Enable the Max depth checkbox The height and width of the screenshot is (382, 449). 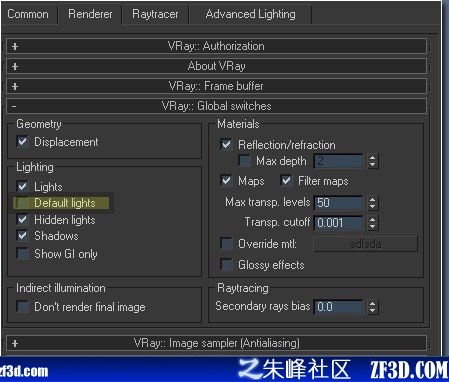(x=244, y=161)
